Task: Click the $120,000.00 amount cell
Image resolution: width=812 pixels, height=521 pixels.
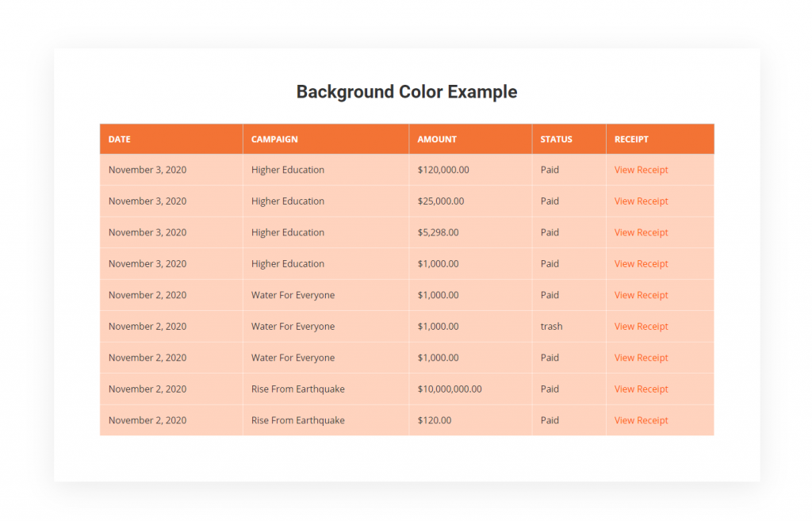Action: click(x=443, y=170)
